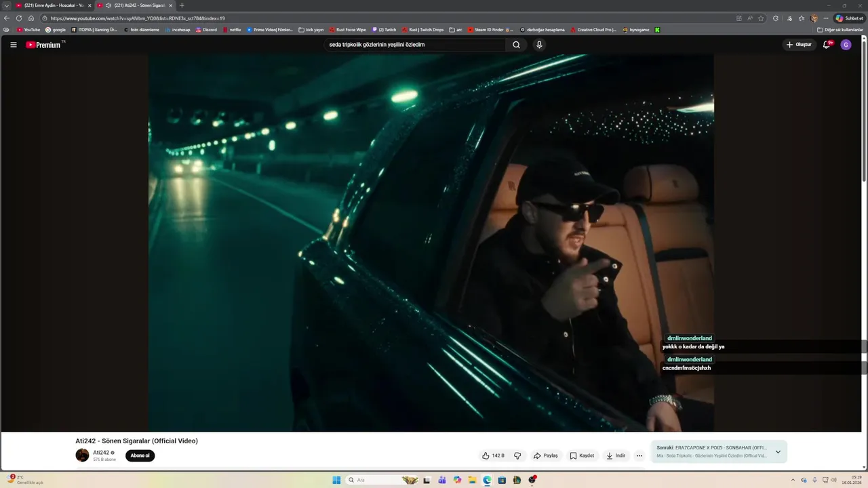Go to the browser home page
The height and width of the screenshot is (488, 868).
click(31, 18)
